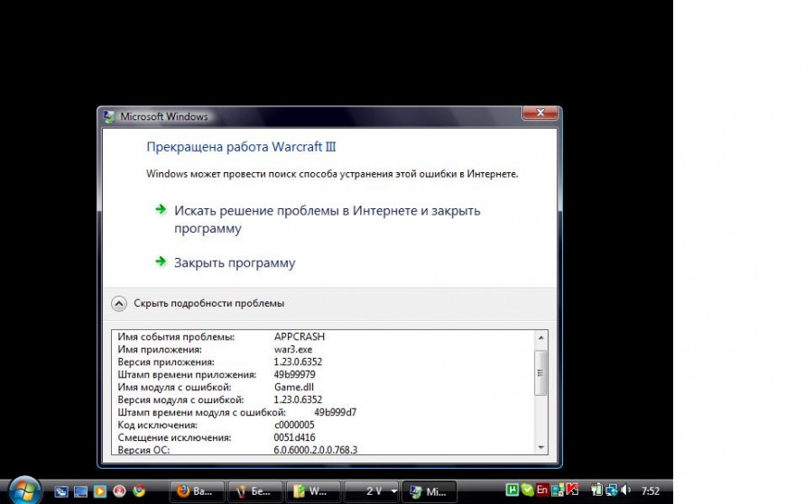This screenshot has height=504, width=812.
Task: Click the '49b999d7' module timestamp value
Action: click(x=335, y=412)
